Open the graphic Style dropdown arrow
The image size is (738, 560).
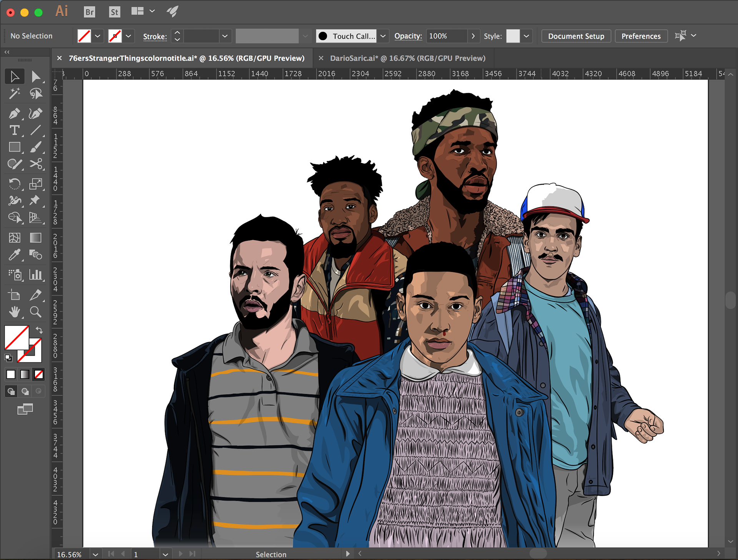pyautogui.click(x=526, y=36)
